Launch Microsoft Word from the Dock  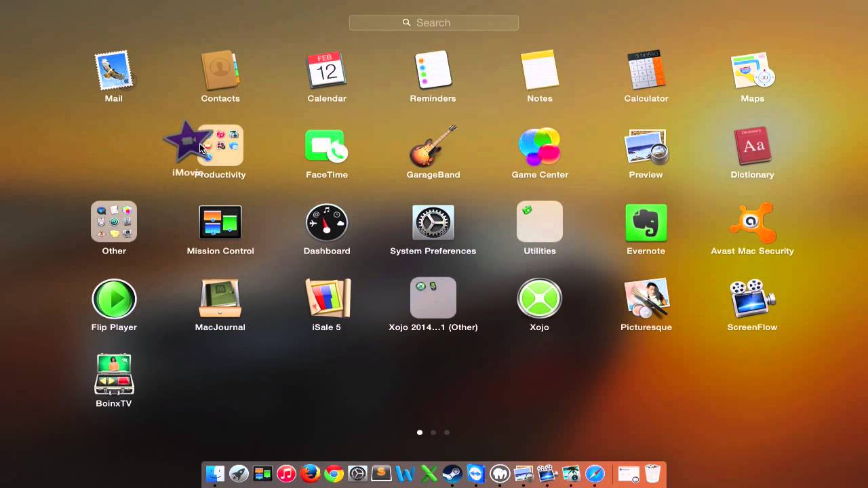(x=405, y=473)
